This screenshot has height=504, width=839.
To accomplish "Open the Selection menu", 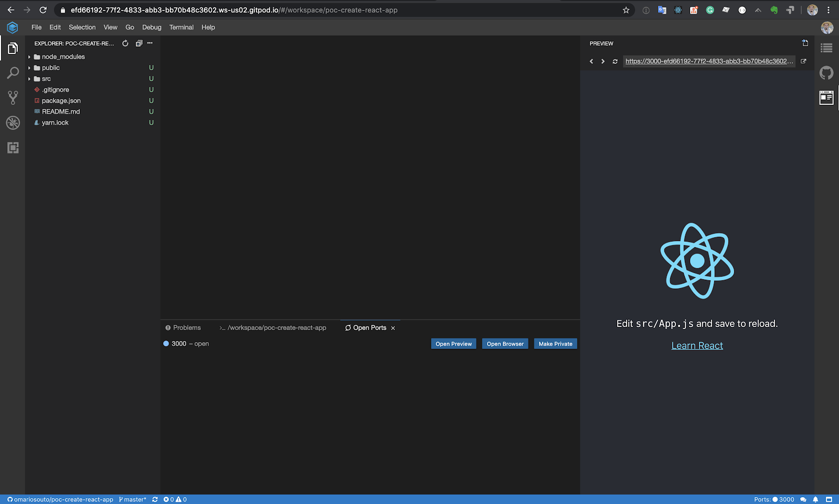I will tap(82, 27).
